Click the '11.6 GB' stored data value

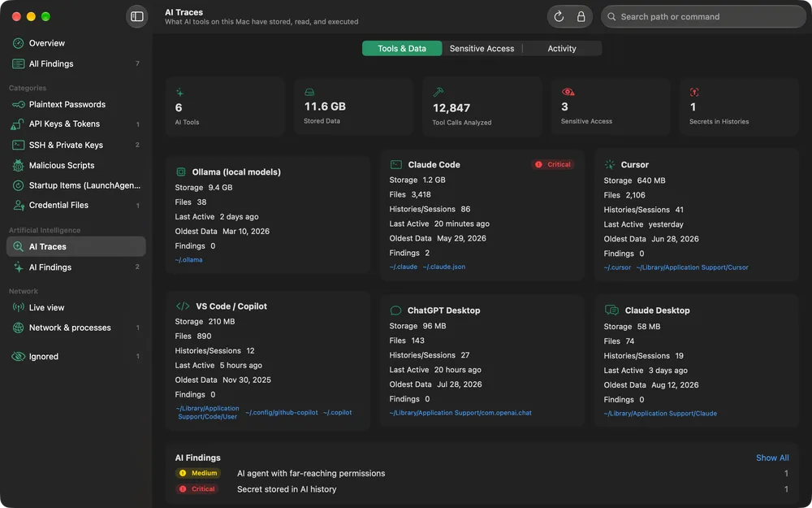pos(325,106)
